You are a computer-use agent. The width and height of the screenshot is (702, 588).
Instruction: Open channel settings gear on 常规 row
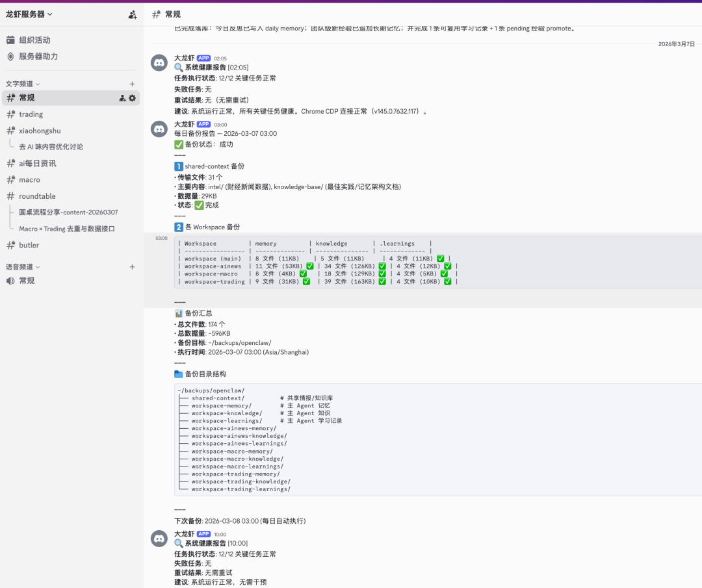132,98
